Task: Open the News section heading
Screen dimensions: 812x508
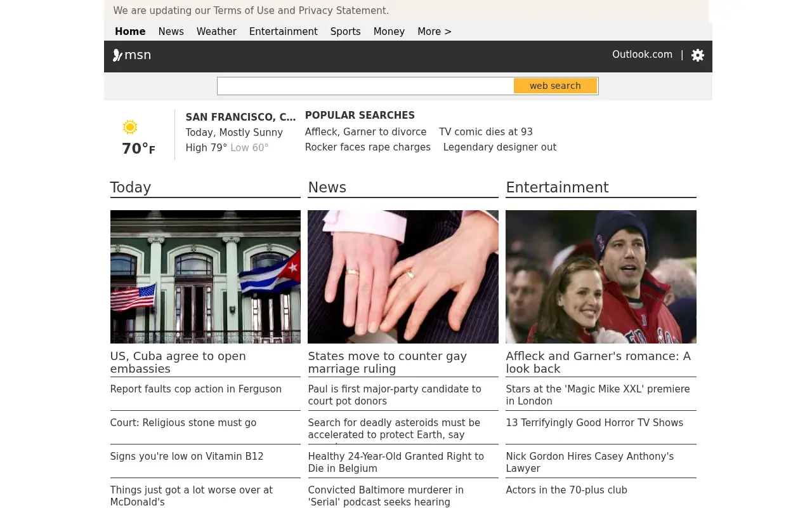Action: tap(327, 187)
